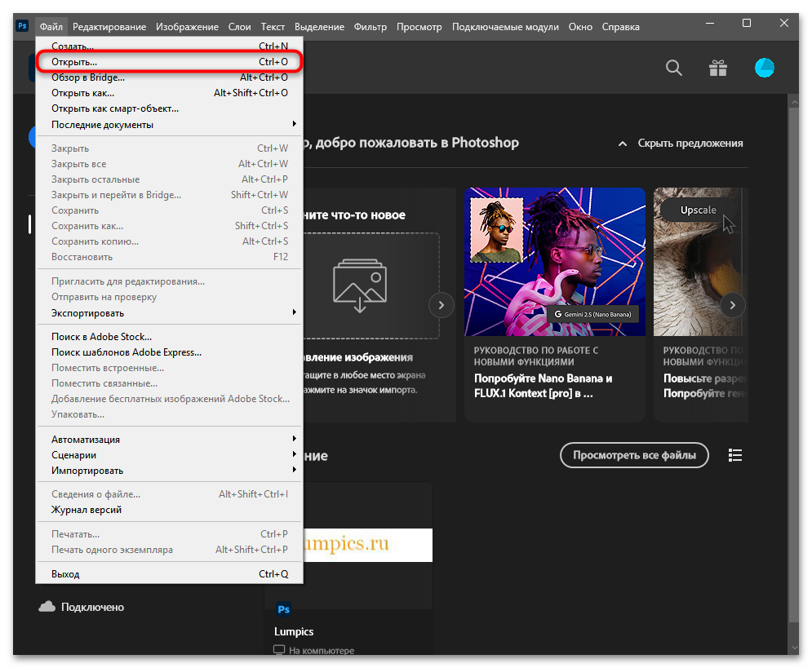
Task: Click the Просмотреть все файлы button
Action: [634, 455]
